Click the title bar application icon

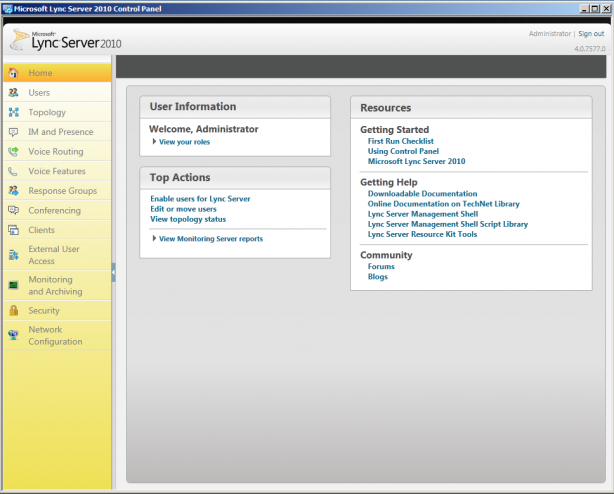7,9
